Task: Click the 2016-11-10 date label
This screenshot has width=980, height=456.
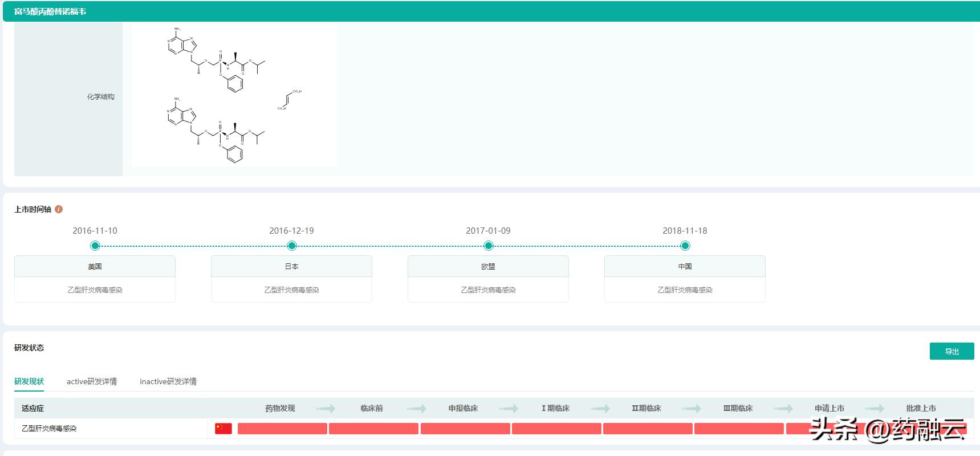Action: point(95,231)
